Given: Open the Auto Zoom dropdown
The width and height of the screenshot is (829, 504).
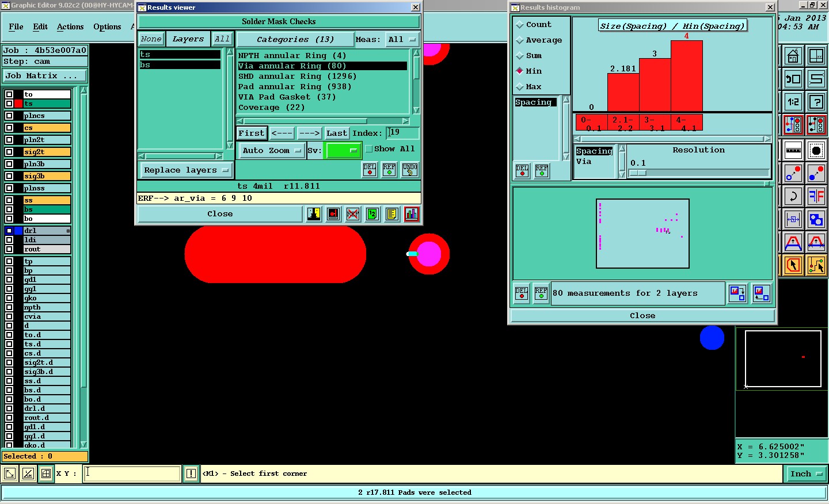Looking at the screenshot, I should click(272, 151).
